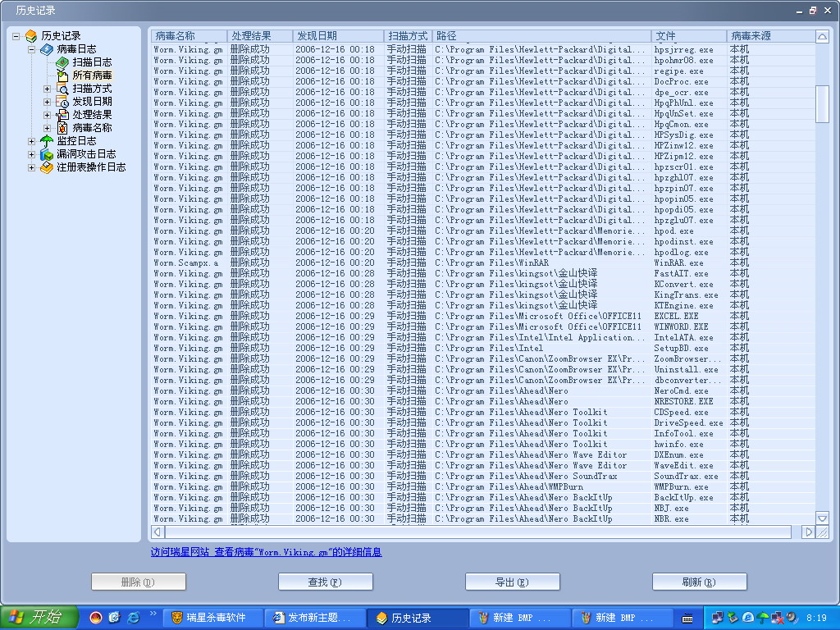Click the 扫描方式 magnifier icon
840x630 pixels.
pyautogui.click(x=62, y=89)
